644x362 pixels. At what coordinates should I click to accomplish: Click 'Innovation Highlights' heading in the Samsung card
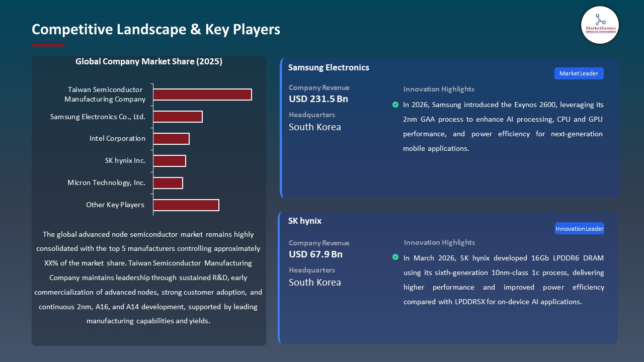tap(439, 89)
